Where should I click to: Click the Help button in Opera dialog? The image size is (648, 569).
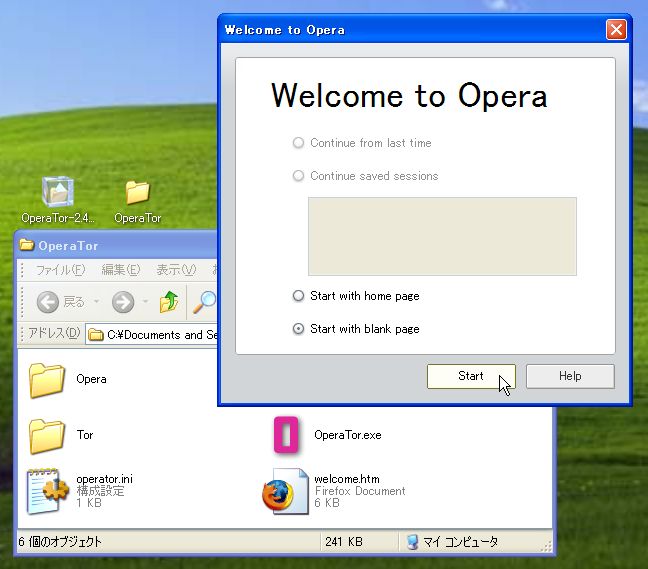pyautogui.click(x=570, y=376)
